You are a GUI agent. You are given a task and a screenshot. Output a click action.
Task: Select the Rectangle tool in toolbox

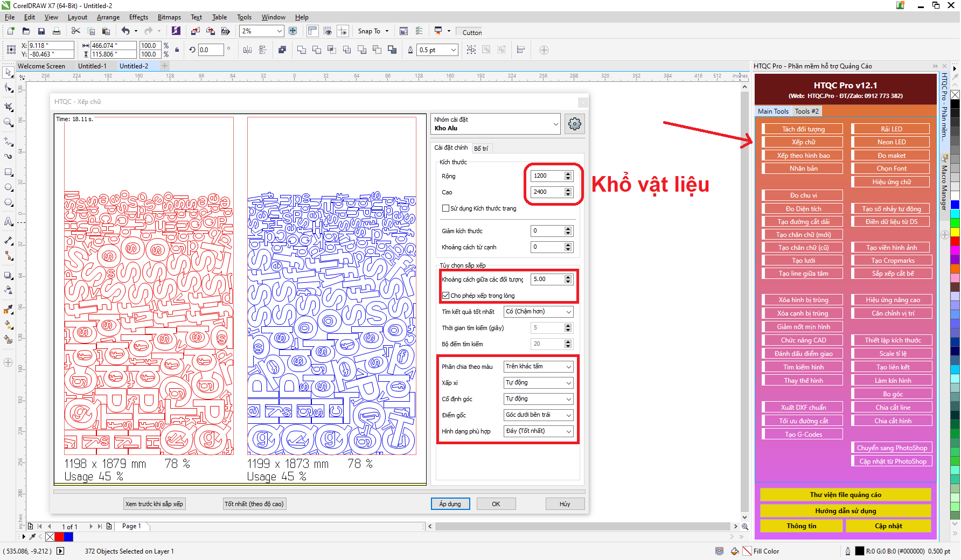(9, 172)
